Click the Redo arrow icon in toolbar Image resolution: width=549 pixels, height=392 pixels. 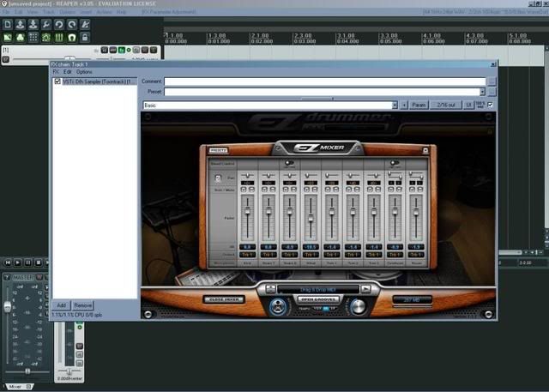coord(72,25)
